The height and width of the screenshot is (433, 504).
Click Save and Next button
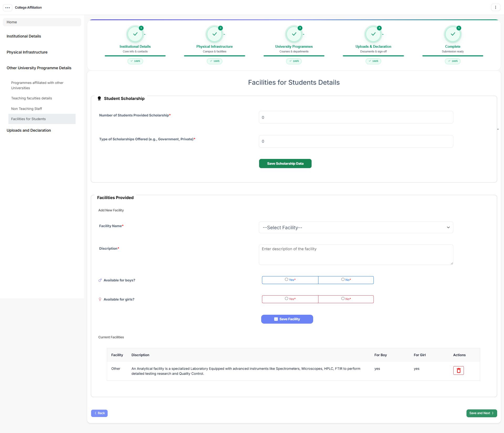(x=482, y=413)
